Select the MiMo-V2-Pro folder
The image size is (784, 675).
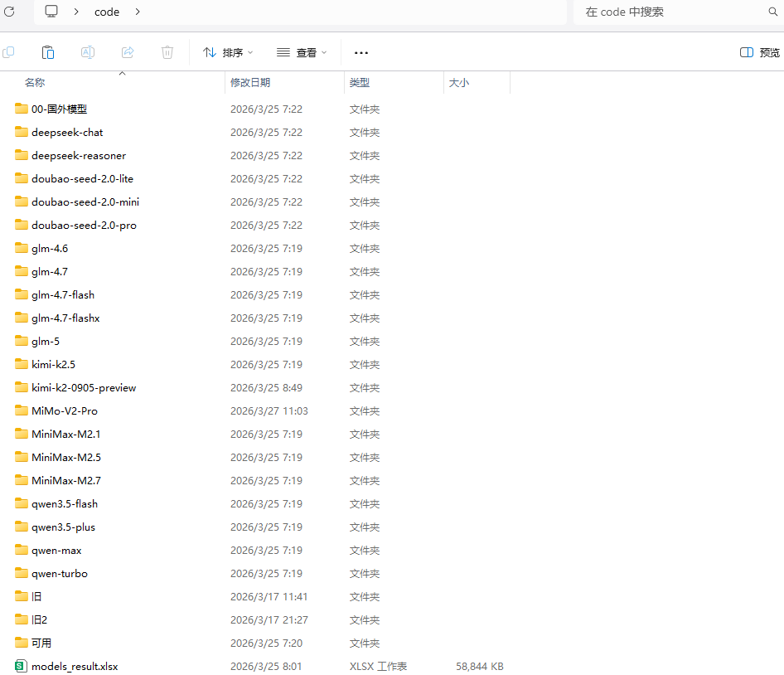point(65,410)
